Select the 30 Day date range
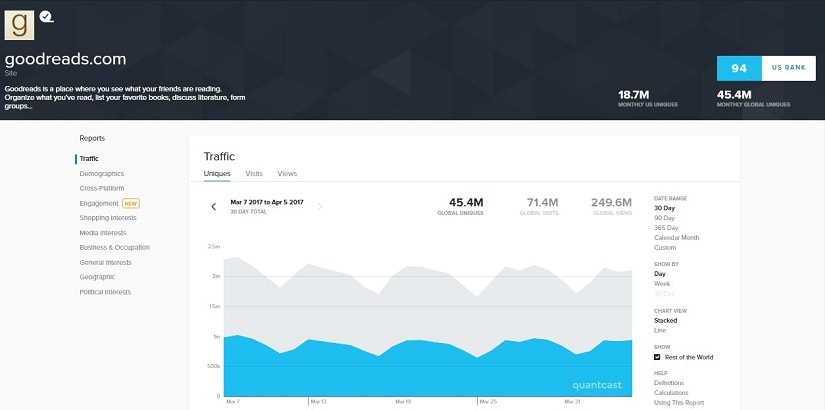The width and height of the screenshot is (825, 410). pyautogui.click(x=665, y=208)
